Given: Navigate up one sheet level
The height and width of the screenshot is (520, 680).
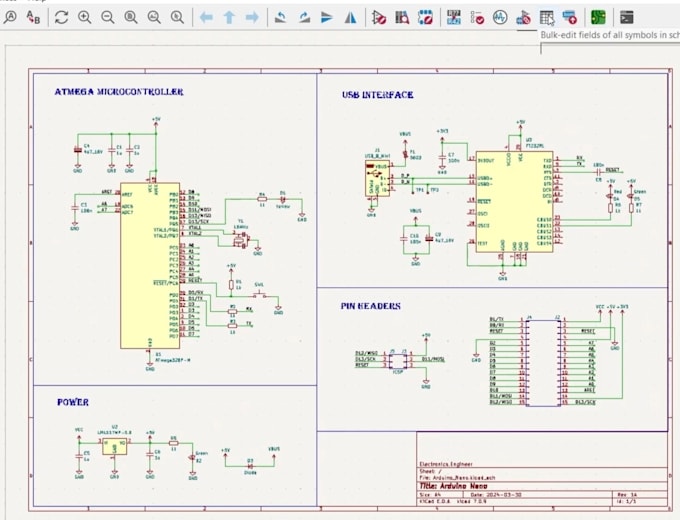Looking at the screenshot, I should (229, 17).
